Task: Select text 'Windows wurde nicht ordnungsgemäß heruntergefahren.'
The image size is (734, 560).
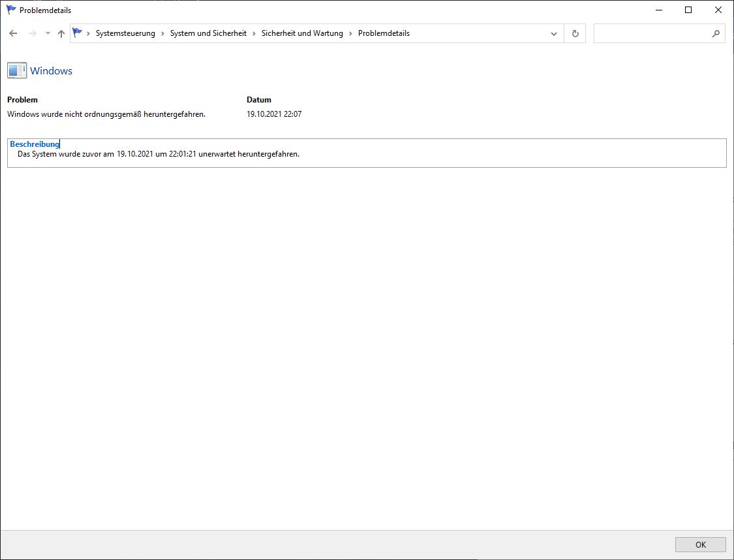Action: (x=106, y=114)
